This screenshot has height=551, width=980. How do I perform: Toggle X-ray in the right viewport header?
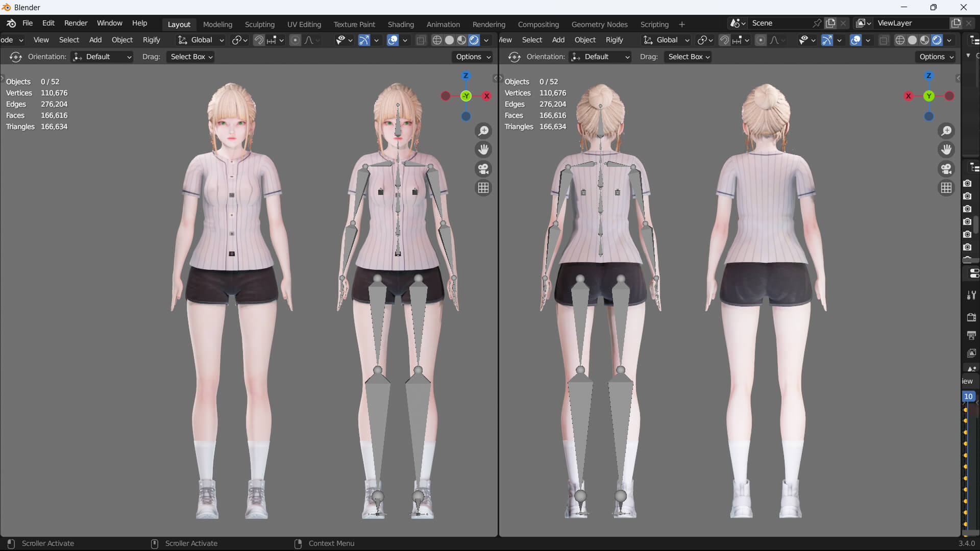click(884, 40)
